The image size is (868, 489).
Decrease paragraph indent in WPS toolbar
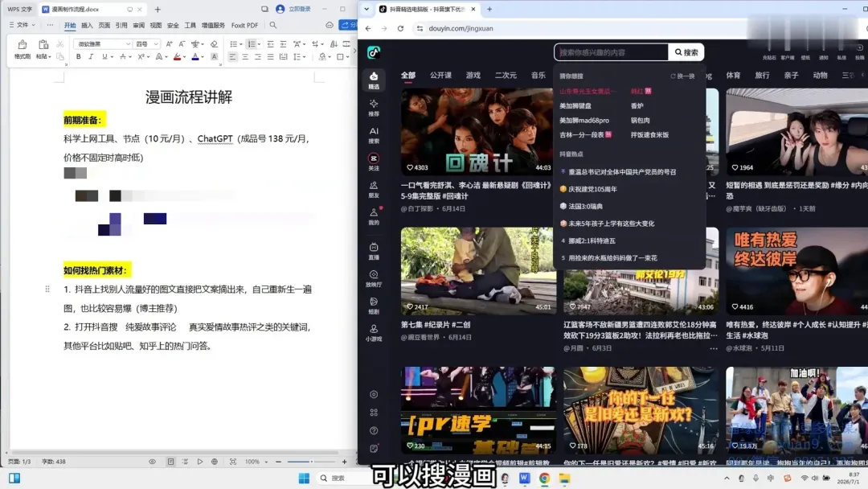click(x=270, y=43)
